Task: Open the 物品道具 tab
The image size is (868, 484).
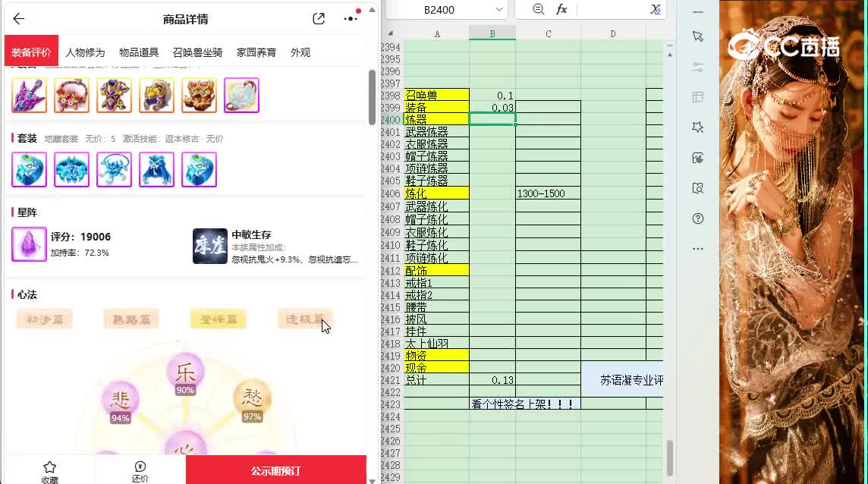Action: (x=138, y=52)
